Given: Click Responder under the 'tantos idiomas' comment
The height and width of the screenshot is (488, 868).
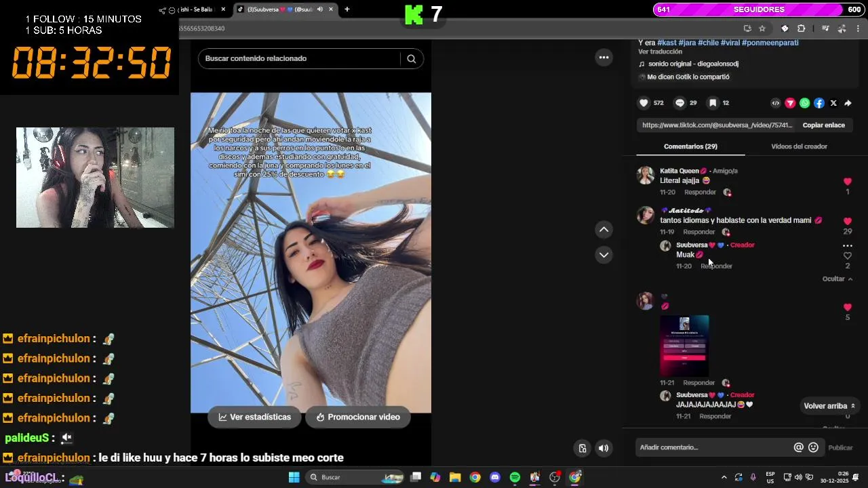Looking at the screenshot, I should coord(699,232).
